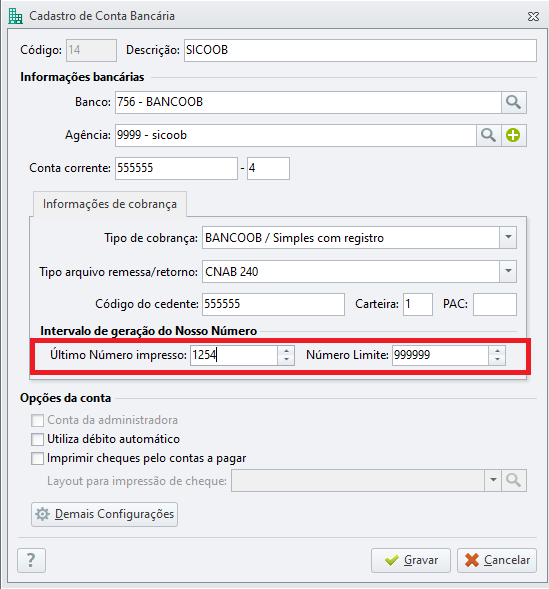
Task: Open the Tipo arquivo remessa/retorno dropdown
Action: coord(508,271)
